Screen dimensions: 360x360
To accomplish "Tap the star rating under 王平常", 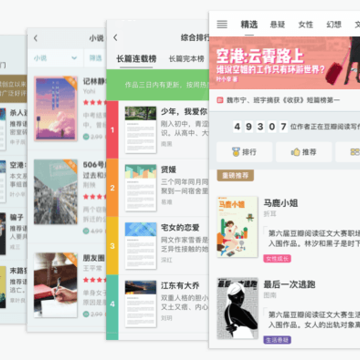I will 94,280.
